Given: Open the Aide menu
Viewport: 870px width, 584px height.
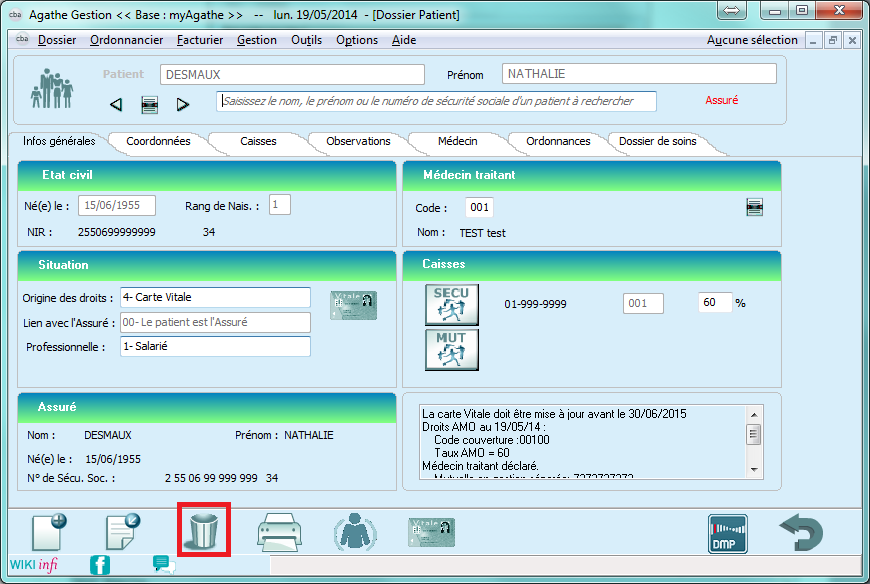Looking at the screenshot, I should [x=404, y=40].
